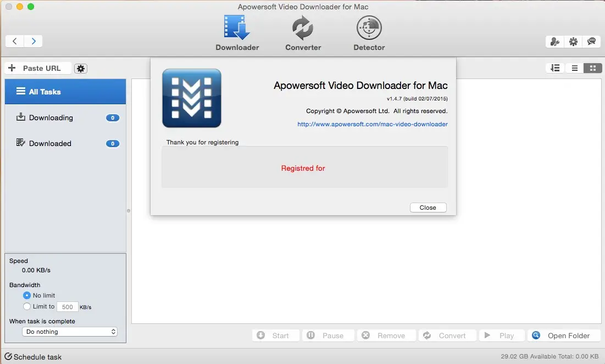Open the Converter section

click(x=303, y=33)
